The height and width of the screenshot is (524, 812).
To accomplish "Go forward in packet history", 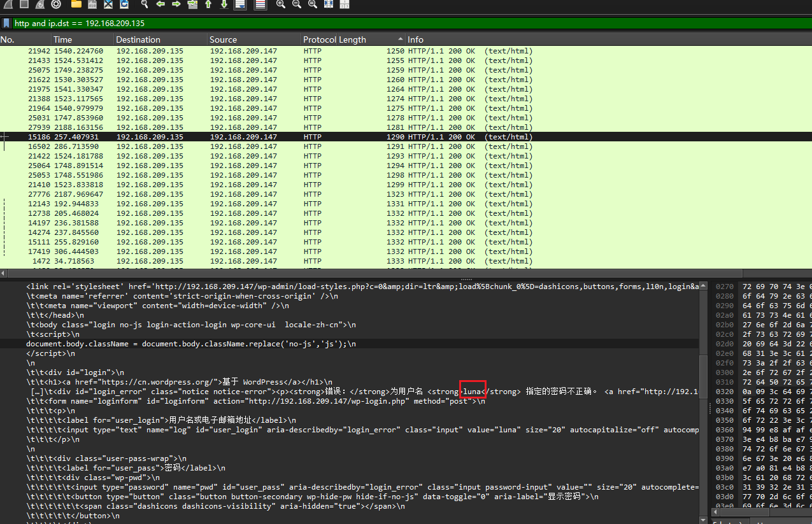I will click(x=176, y=4).
